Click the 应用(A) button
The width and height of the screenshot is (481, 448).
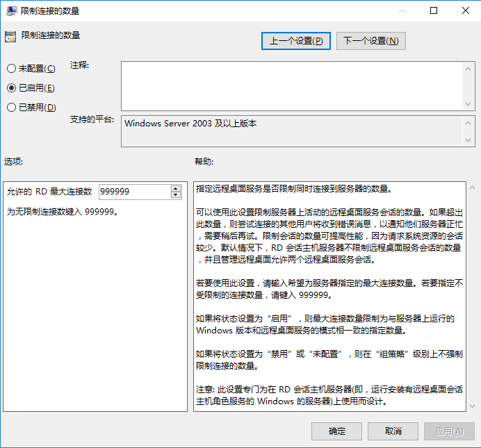pyautogui.click(x=449, y=431)
